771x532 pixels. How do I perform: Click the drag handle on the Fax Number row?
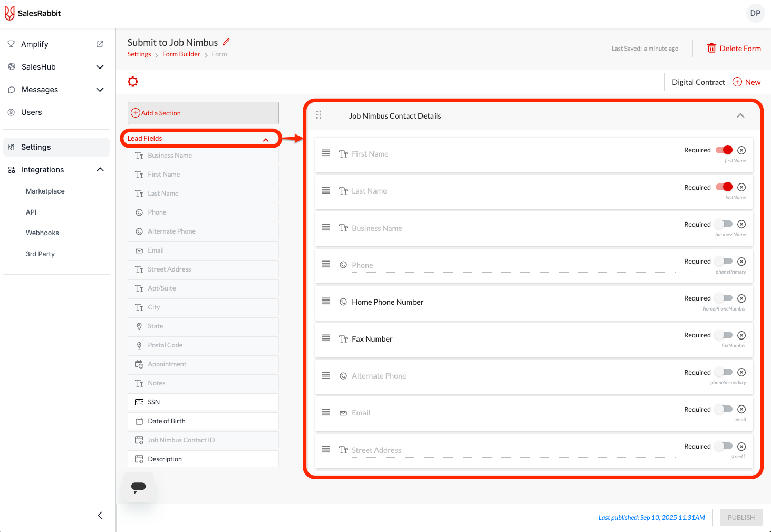click(x=326, y=338)
